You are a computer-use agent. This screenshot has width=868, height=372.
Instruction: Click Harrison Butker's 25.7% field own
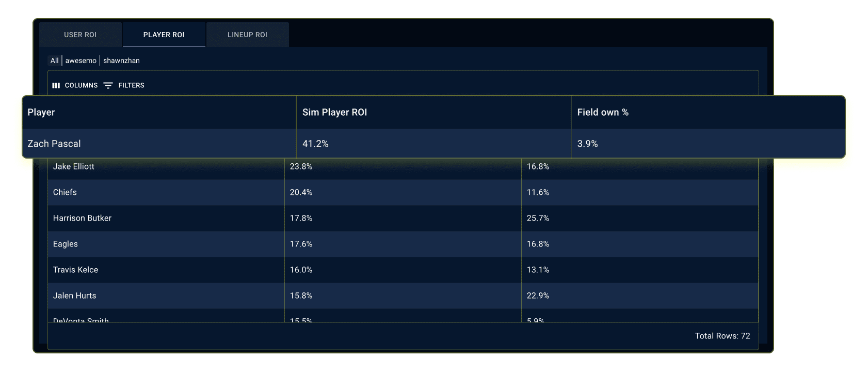(538, 218)
